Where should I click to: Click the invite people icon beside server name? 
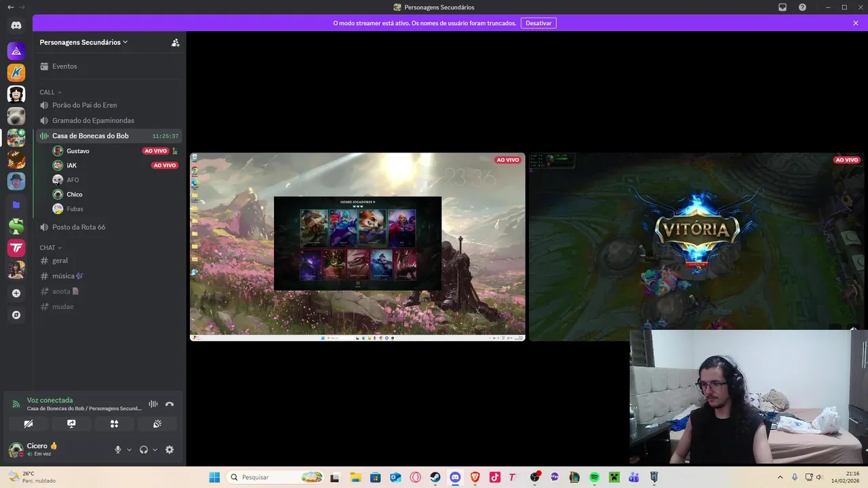(x=175, y=42)
